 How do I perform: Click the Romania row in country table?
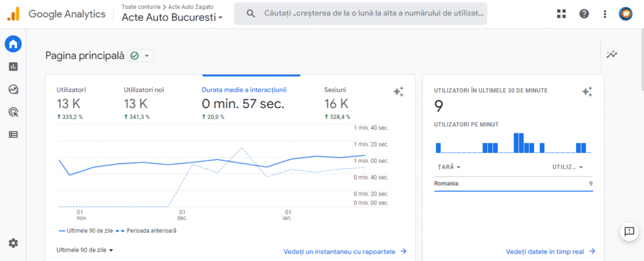click(x=513, y=184)
